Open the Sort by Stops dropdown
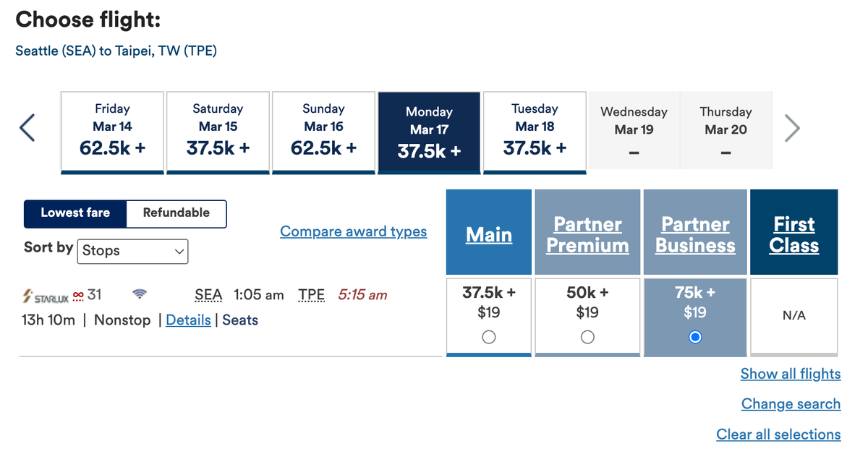This screenshot has height=462, width=868. [x=132, y=251]
